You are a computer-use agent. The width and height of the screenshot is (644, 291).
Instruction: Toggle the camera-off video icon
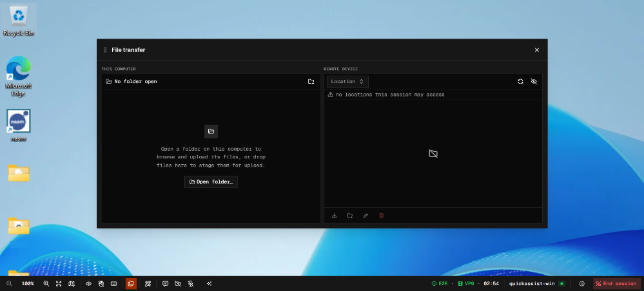tap(178, 284)
